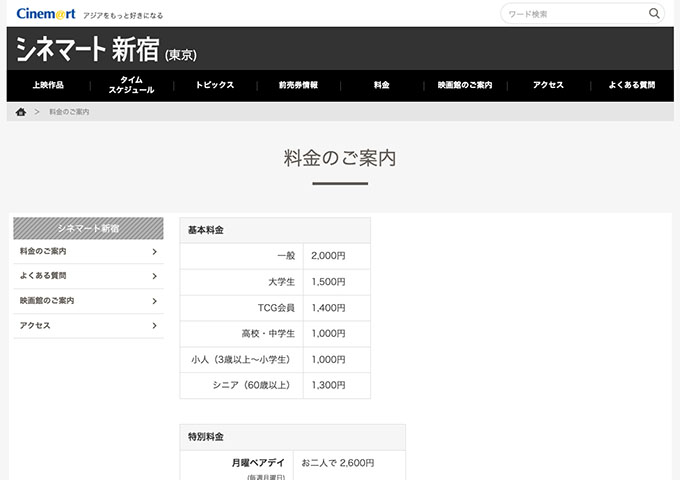
Task: Open the 映画館のご案内 menu item in top navigation
Action: (465, 85)
